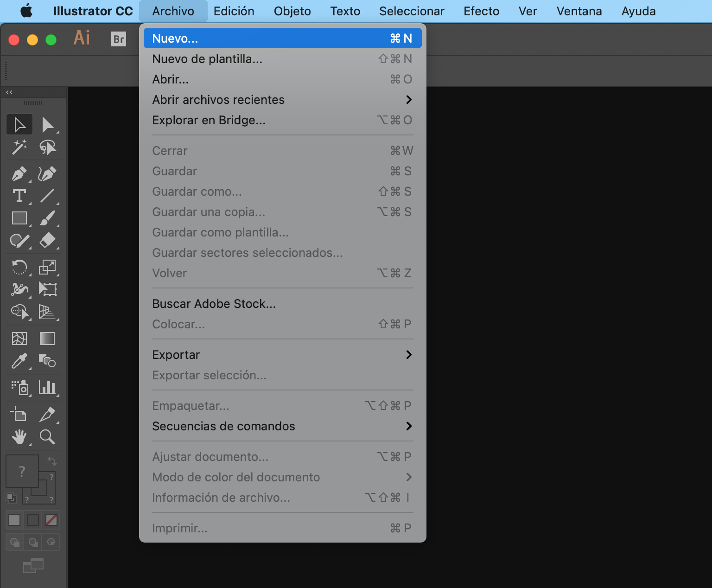
Task: Choose the Scale tool
Action: [x=47, y=267]
